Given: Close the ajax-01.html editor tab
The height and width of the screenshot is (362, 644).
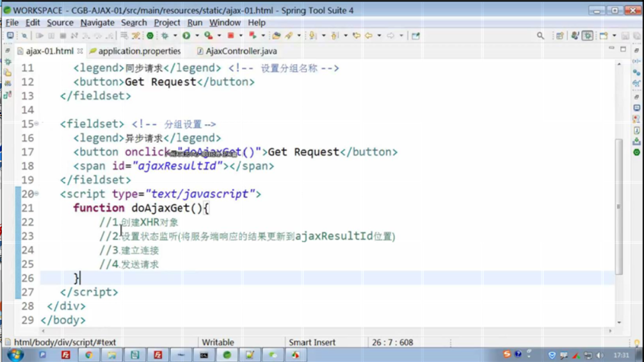Looking at the screenshot, I should tap(79, 51).
